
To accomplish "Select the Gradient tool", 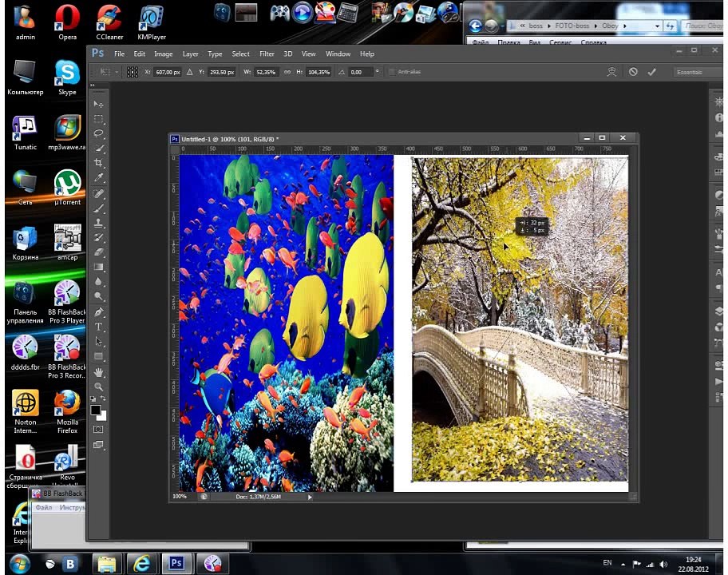I will point(98,267).
